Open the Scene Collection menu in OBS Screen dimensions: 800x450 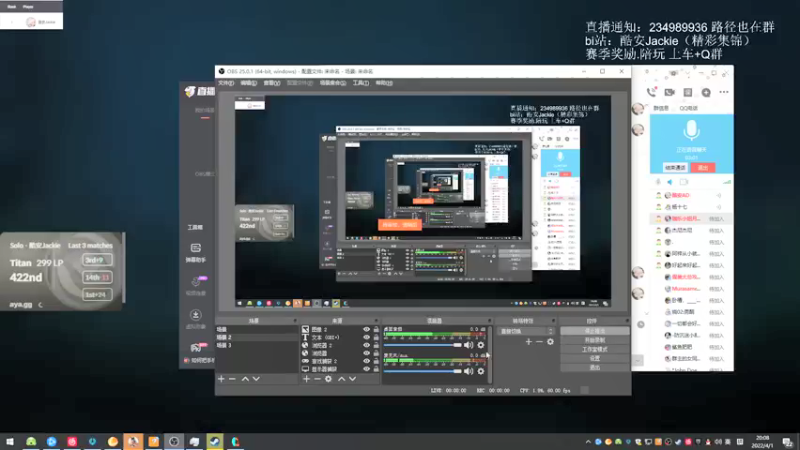(x=333, y=83)
